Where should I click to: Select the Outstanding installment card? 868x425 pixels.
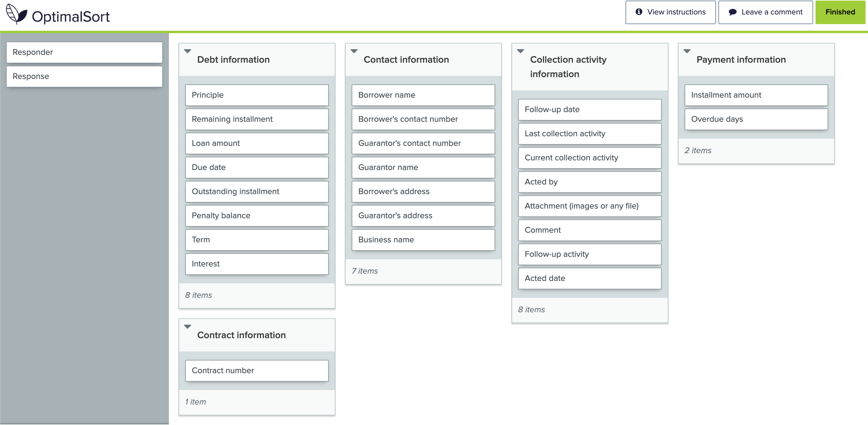(257, 192)
